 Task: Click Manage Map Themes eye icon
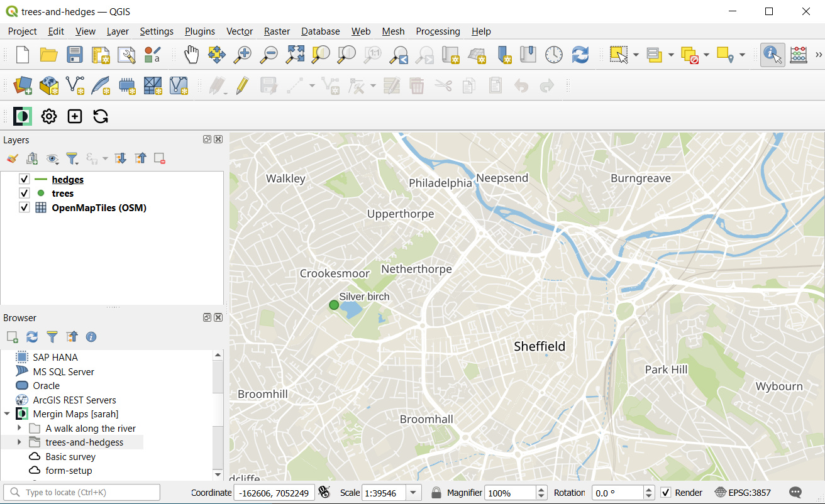52,158
